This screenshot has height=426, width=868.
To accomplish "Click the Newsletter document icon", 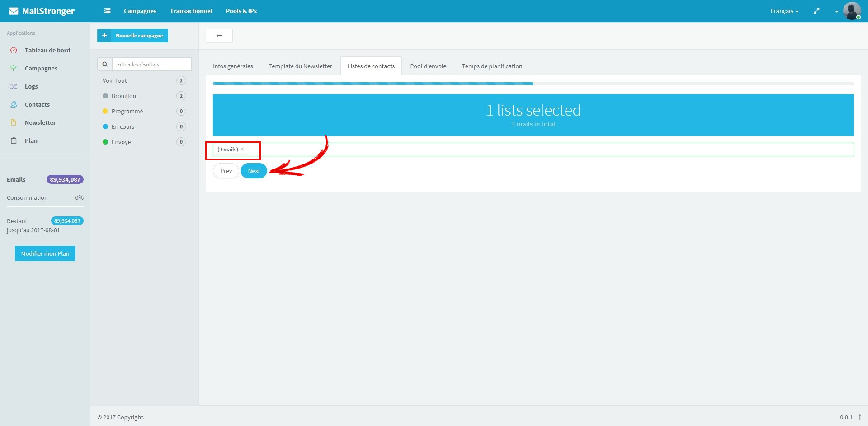I will [14, 122].
